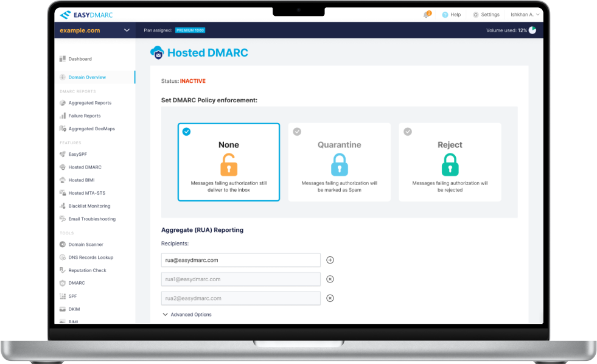Click the EasySPF icon
This screenshot has height=364, width=597.
point(63,154)
